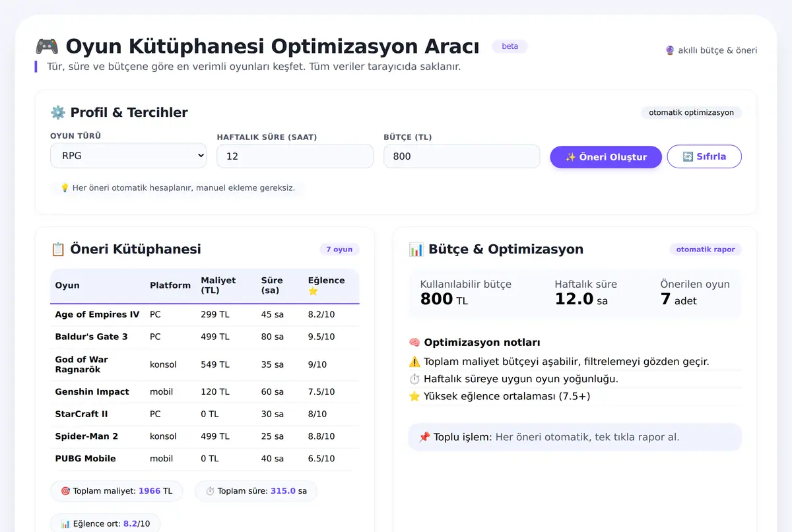Screen dimensions: 792x532
Task: Select the Genshin Impact row
Action: tap(205, 392)
